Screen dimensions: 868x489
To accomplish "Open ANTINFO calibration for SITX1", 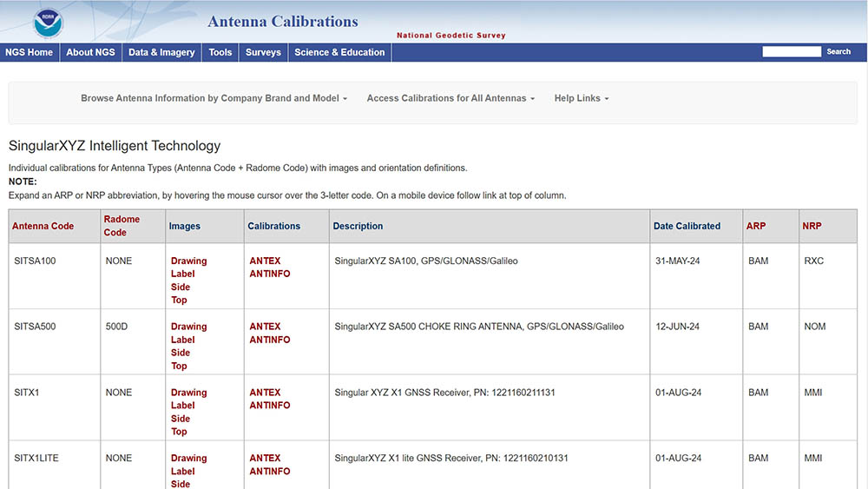I will click(270, 406).
